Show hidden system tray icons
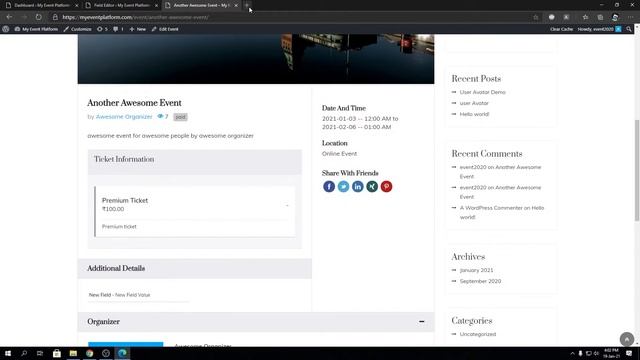This screenshot has height=360, width=640. click(572, 353)
